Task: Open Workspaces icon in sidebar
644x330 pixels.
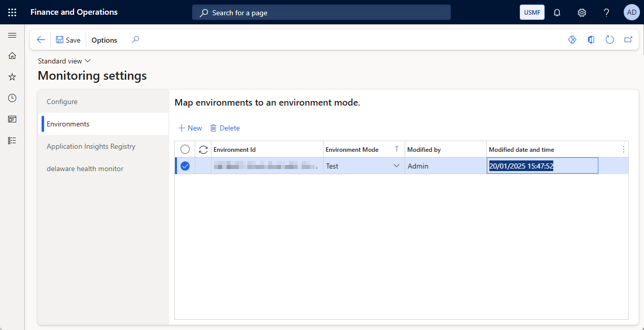Action: pyautogui.click(x=12, y=119)
